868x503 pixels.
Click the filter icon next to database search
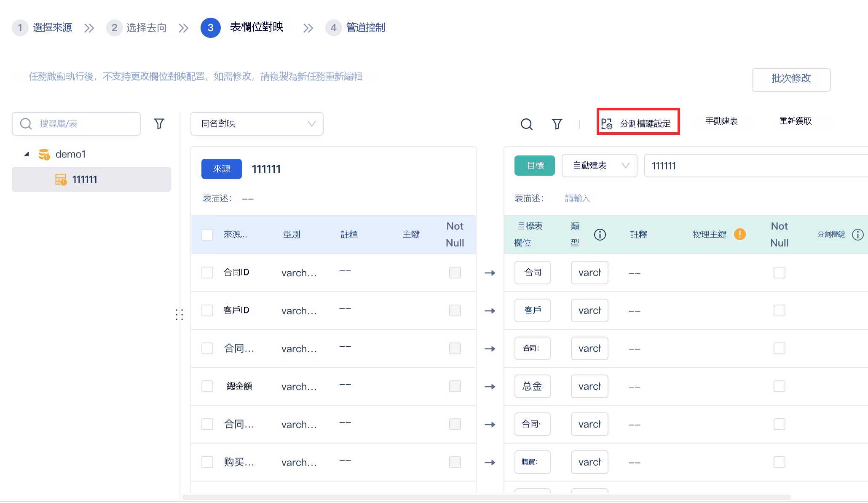(x=159, y=123)
